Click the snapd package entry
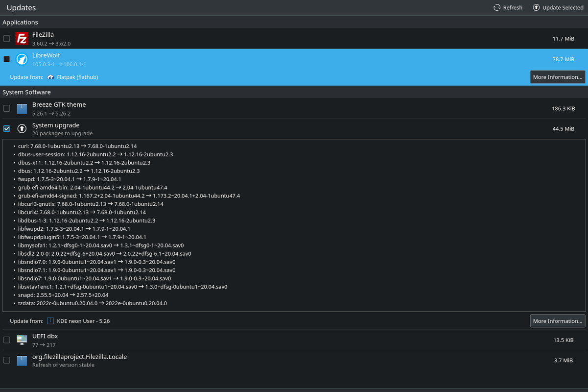The height and width of the screenshot is (392, 588). click(63, 295)
